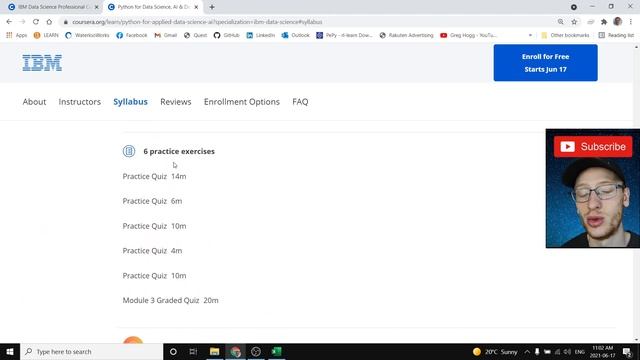Open the Apps bookmark shortcut
This screenshot has height=360, width=640.
17,36
